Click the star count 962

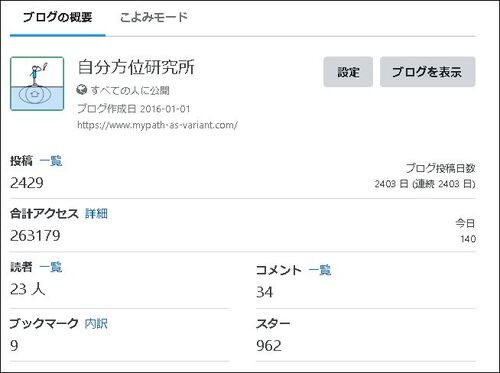pos(269,346)
